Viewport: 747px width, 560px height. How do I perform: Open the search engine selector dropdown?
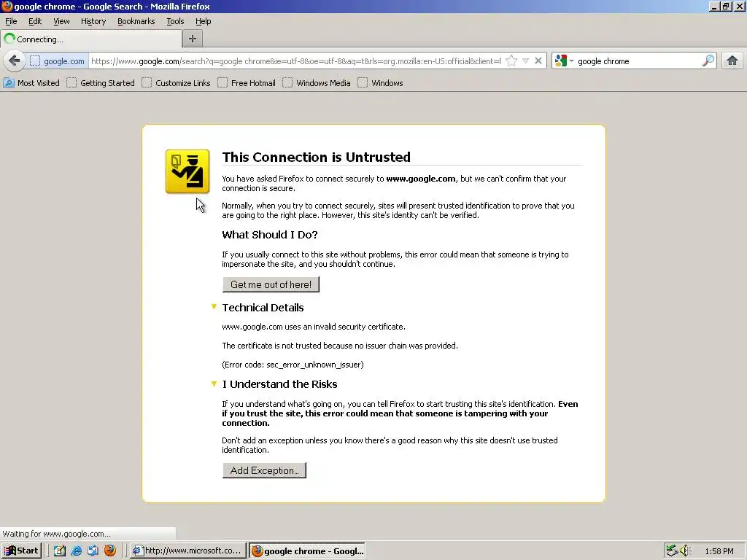(564, 61)
